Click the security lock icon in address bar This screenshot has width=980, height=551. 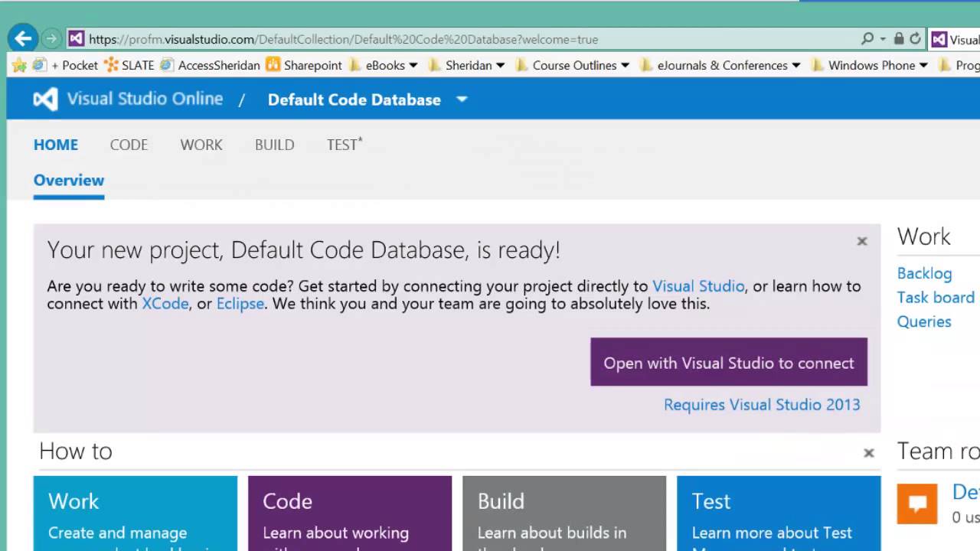point(899,38)
